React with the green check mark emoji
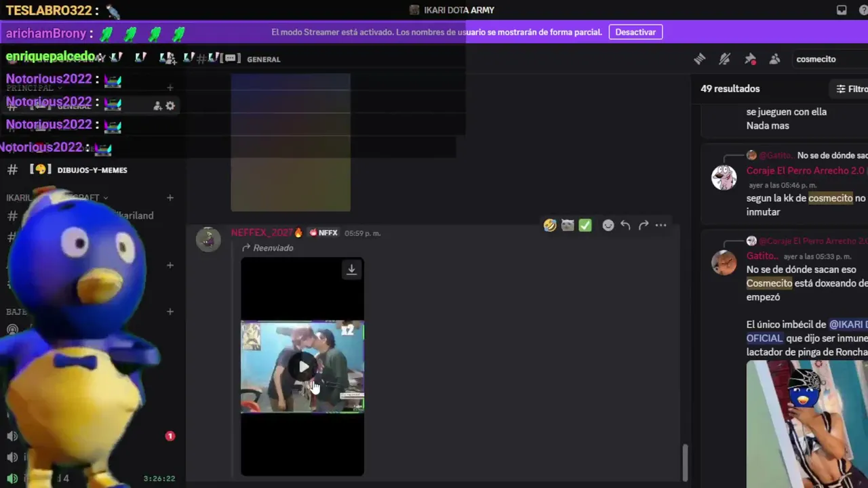 [x=585, y=225]
